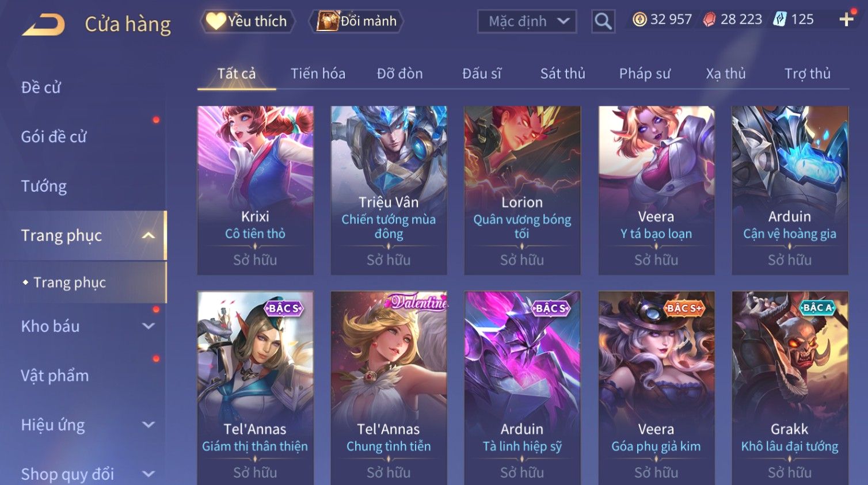Select the Tiến hóa tab
Viewport: 868px width, 485px height.
pos(318,74)
